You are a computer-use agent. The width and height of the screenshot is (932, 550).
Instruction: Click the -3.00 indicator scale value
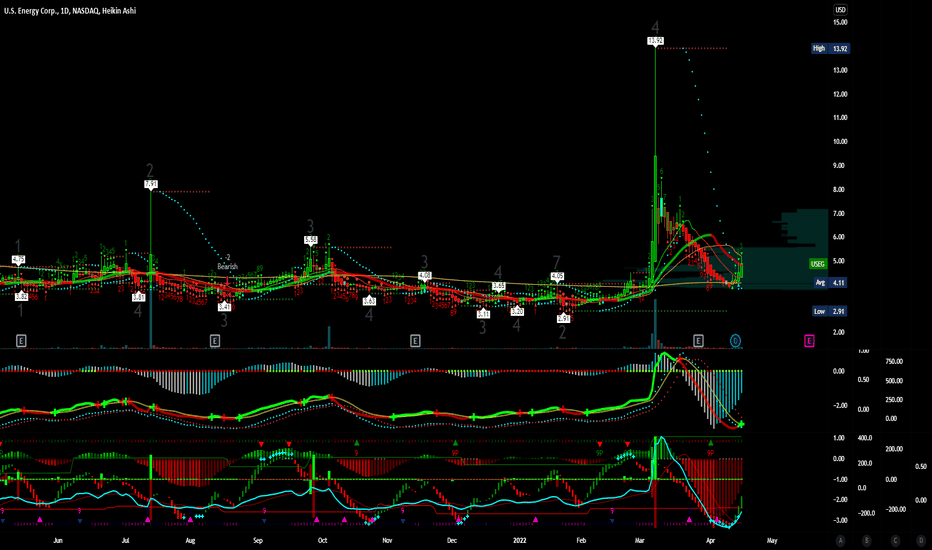[x=839, y=521]
